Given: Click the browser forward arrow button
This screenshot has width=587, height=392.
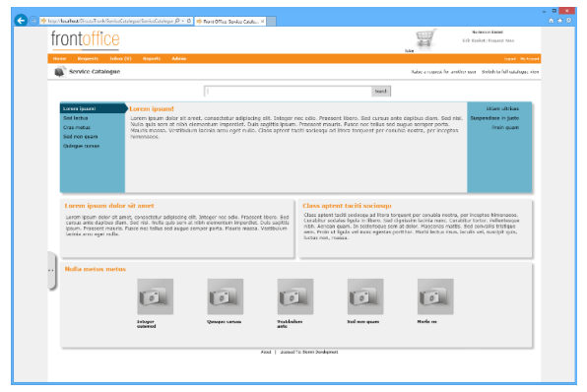Looking at the screenshot, I should [x=33, y=21].
